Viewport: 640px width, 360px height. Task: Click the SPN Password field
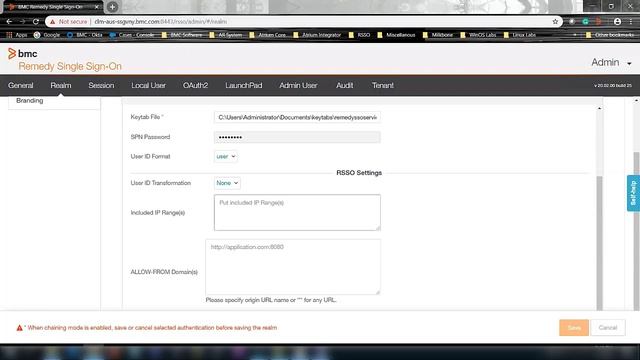[x=297, y=137]
